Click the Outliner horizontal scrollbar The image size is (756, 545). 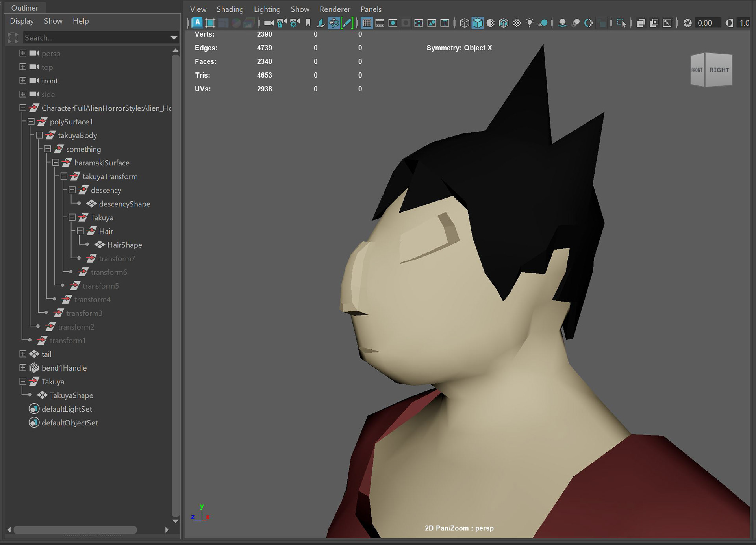(x=75, y=530)
